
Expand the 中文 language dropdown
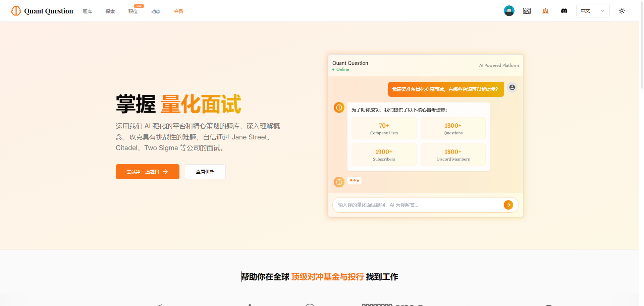click(592, 11)
